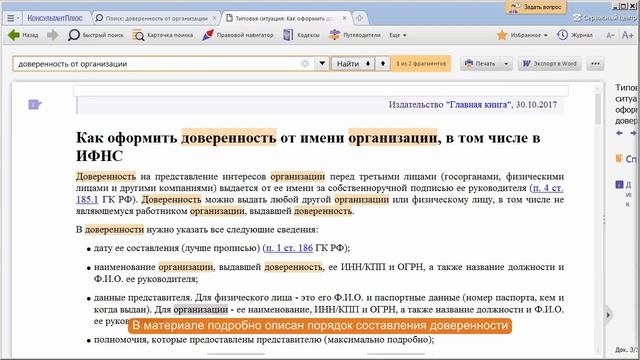
Task: Decrease font size with A- button
Action: click(x=610, y=36)
